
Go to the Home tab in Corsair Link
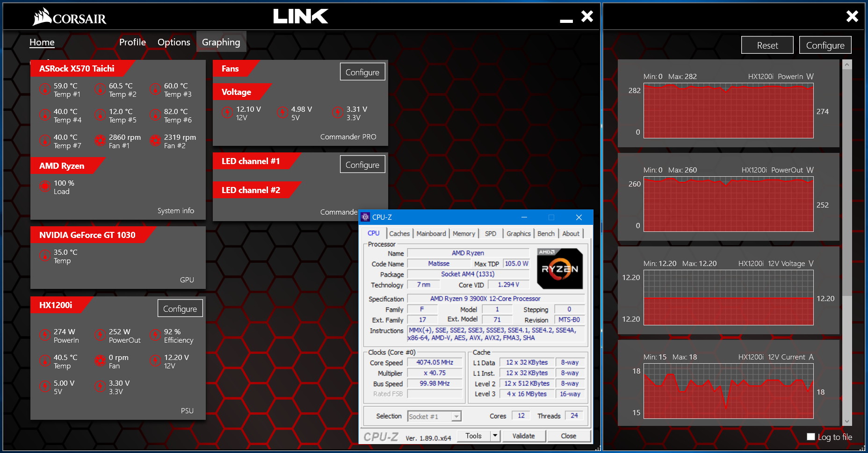(x=42, y=42)
